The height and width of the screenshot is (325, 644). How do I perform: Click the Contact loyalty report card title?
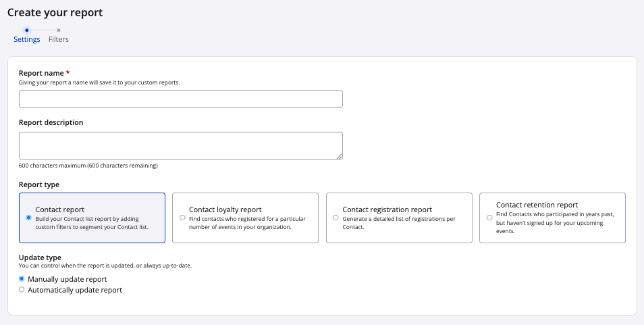[225, 209]
